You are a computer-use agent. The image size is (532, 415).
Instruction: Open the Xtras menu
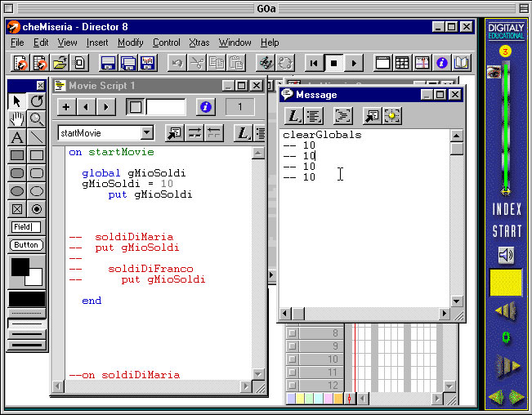199,42
